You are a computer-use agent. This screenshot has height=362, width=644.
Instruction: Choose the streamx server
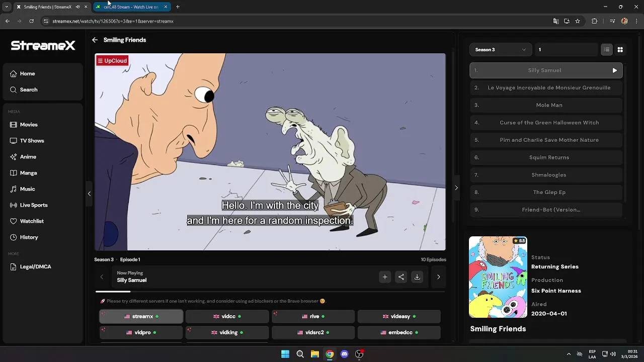(x=141, y=317)
